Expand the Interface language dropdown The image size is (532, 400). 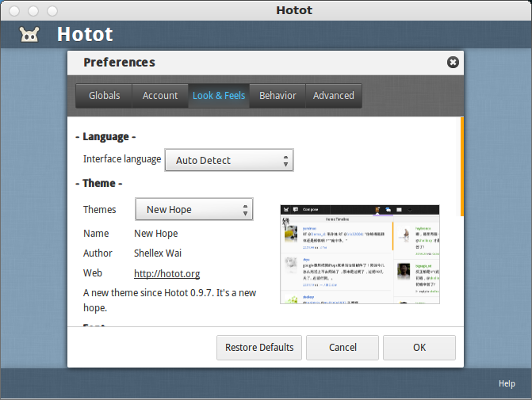[x=229, y=160]
